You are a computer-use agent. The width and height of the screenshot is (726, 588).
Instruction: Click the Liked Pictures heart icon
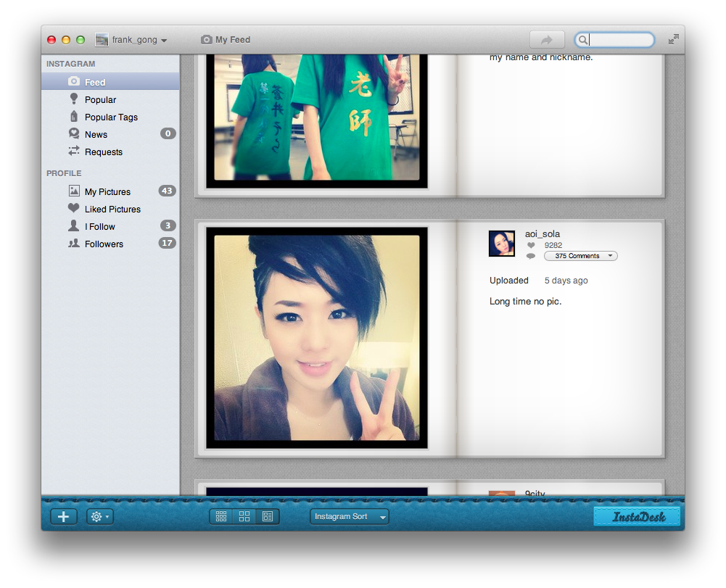tap(74, 208)
